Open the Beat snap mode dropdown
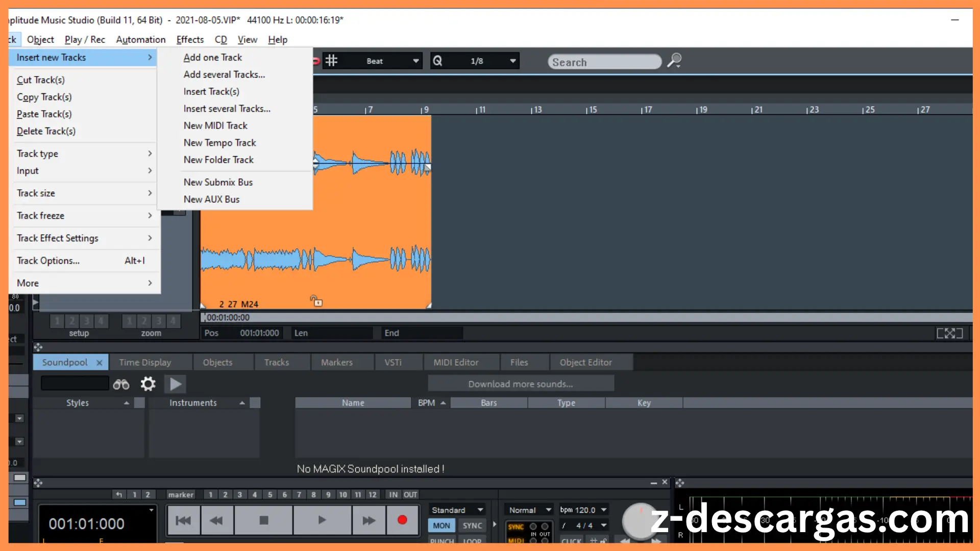The image size is (980, 551). (x=416, y=61)
